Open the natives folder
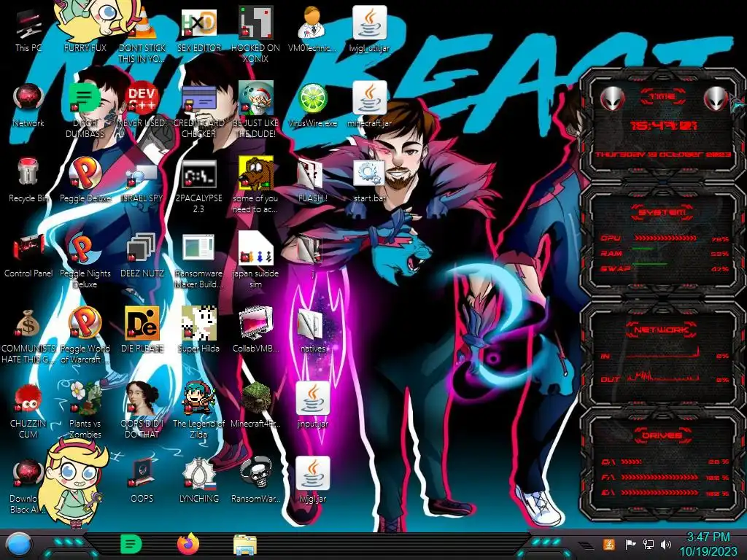The height and width of the screenshot is (560, 747). click(312, 324)
